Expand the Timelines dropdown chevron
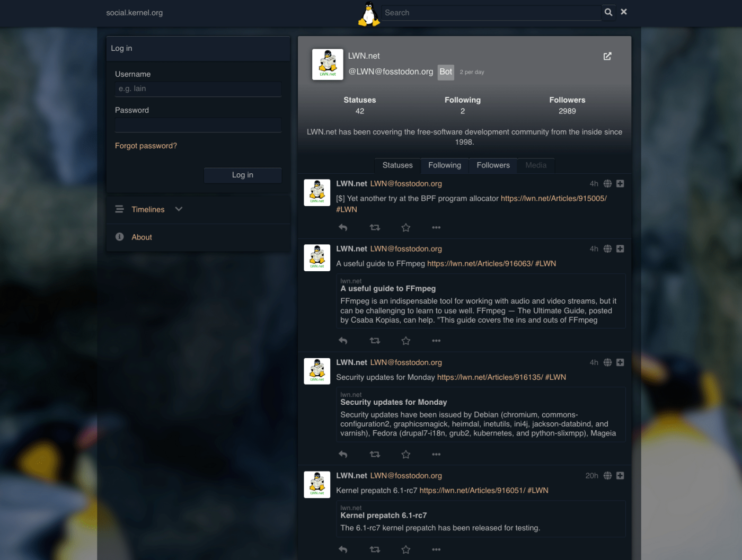The width and height of the screenshot is (742, 560). click(179, 209)
